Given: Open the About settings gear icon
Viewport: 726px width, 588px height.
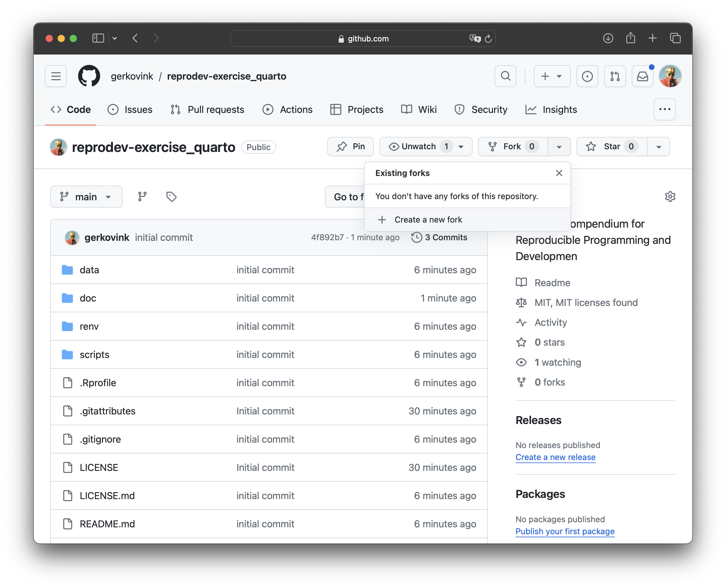Looking at the screenshot, I should [670, 196].
